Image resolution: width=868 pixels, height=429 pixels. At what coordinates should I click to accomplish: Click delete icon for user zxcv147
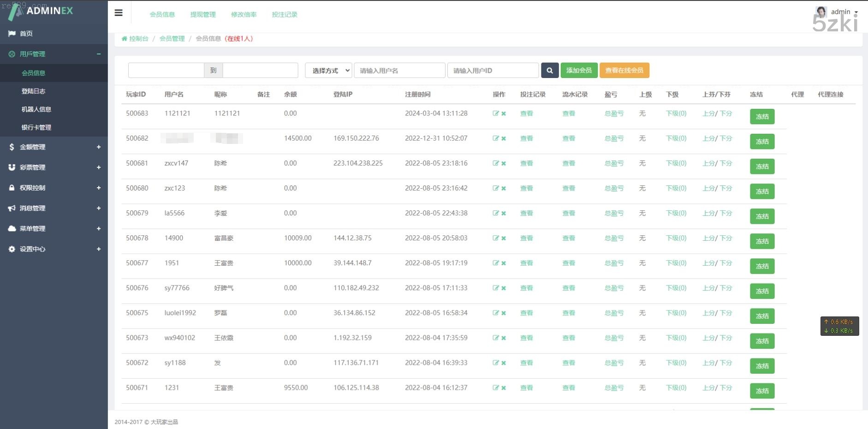click(504, 163)
